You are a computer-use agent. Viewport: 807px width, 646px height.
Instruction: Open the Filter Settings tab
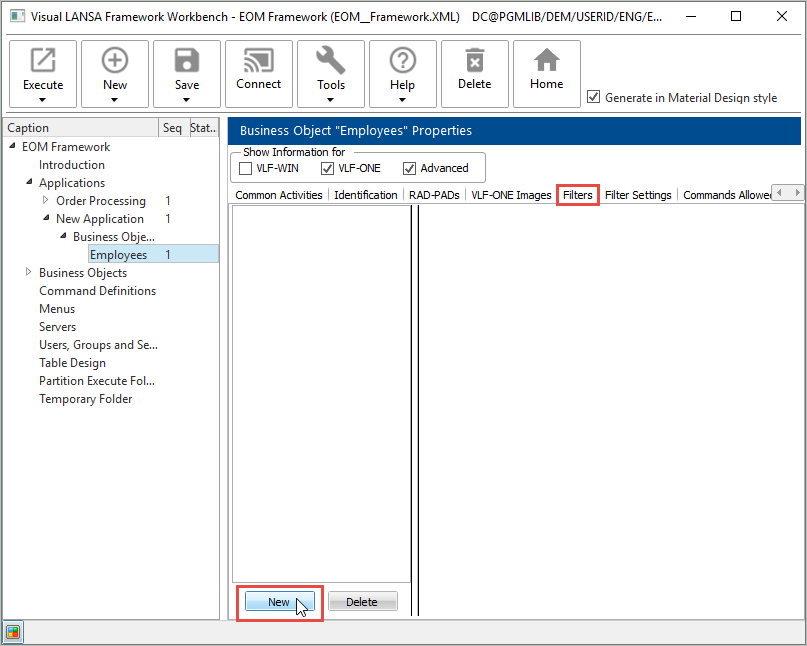point(638,195)
